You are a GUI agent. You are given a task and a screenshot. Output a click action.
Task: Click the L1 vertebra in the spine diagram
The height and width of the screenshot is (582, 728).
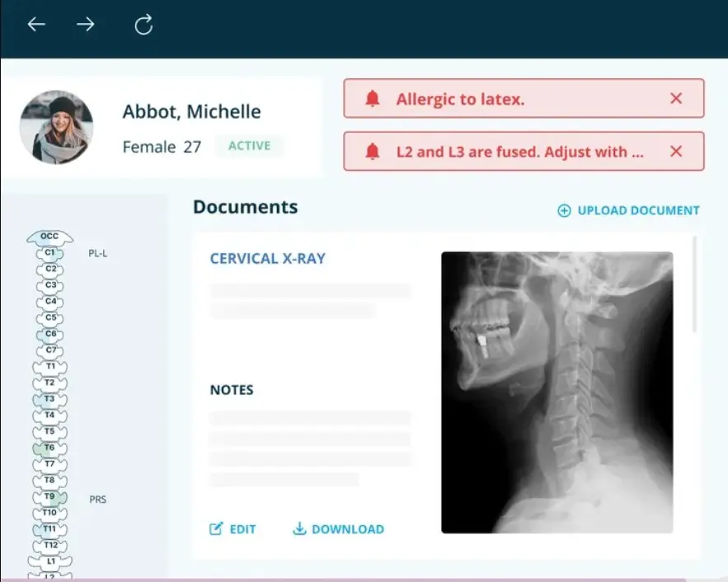[50, 561]
